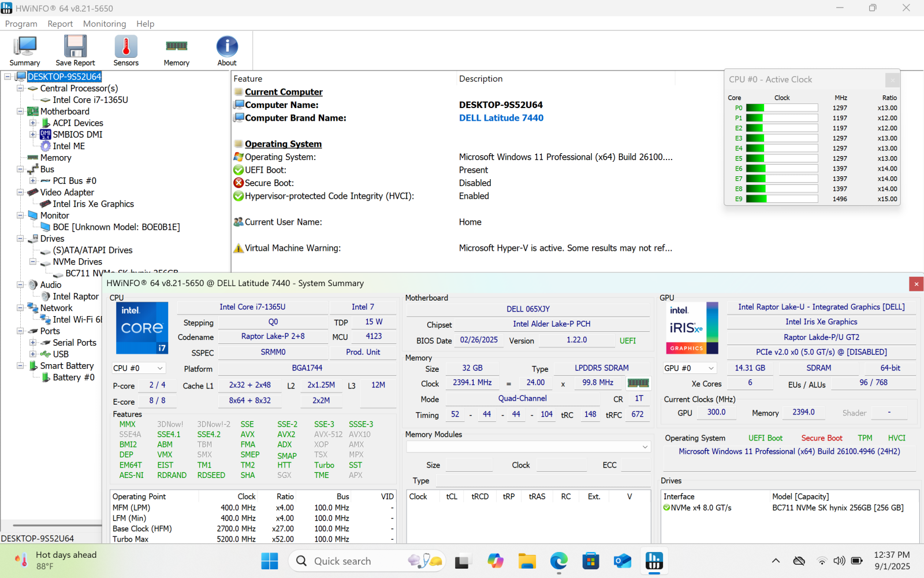This screenshot has height=578, width=924.
Task: Click the Memory toolbar icon
Action: point(177,46)
